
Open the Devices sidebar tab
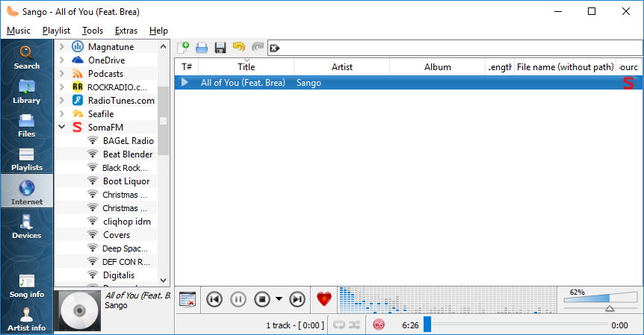pyautogui.click(x=27, y=225)
